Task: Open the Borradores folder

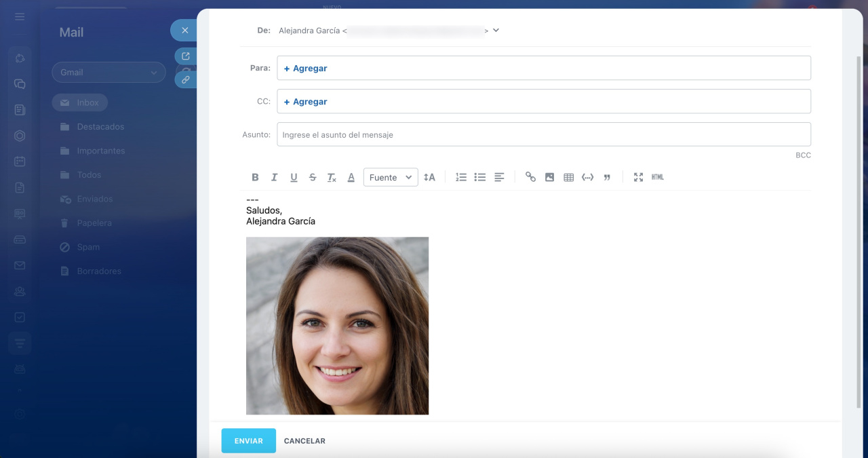Action: (x=98, y=271)
